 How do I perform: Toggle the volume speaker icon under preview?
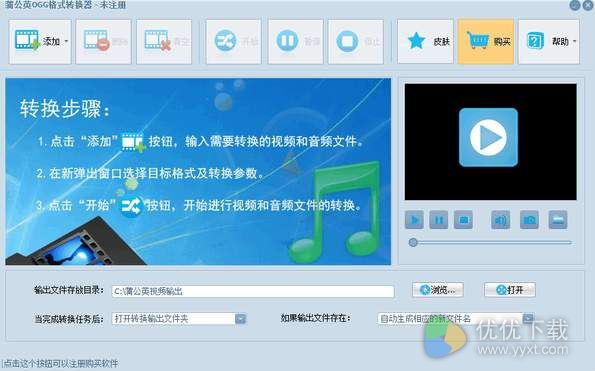click(x=501, y=220)
